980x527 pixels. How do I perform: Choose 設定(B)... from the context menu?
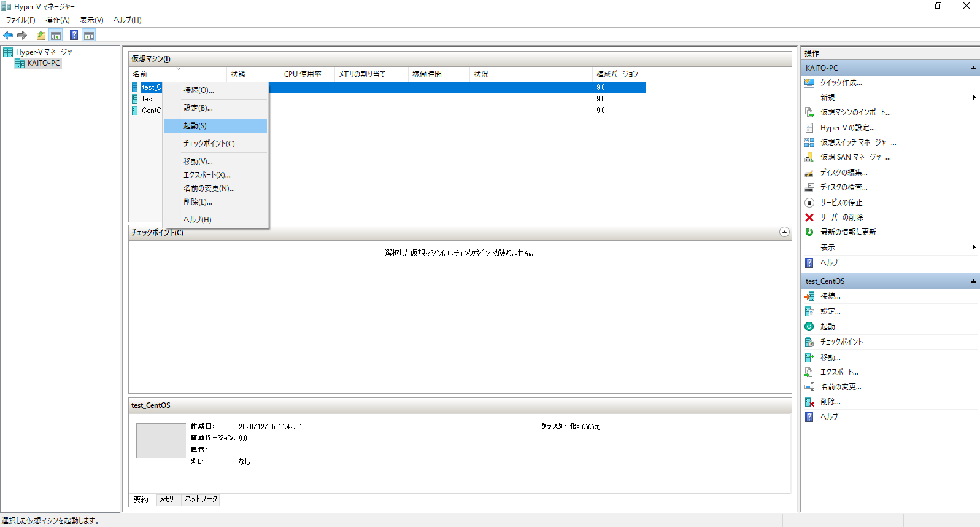pos(215,108)
